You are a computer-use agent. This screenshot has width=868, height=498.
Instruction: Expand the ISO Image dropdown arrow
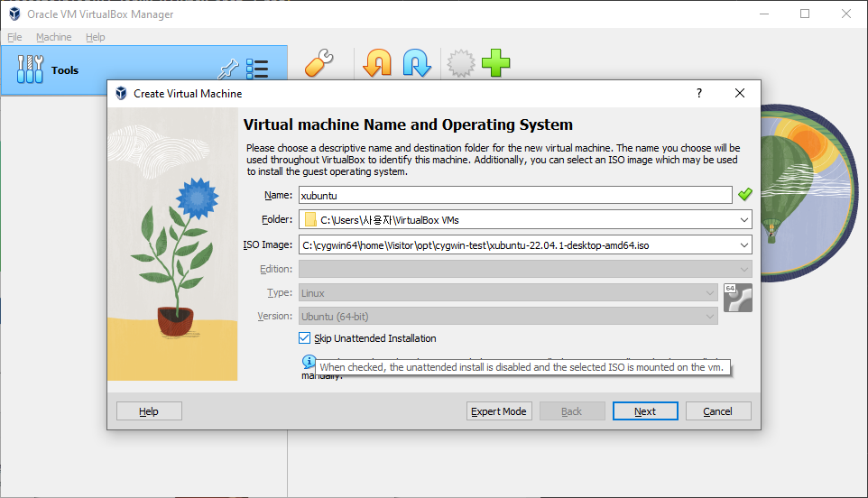pos(744,245)
